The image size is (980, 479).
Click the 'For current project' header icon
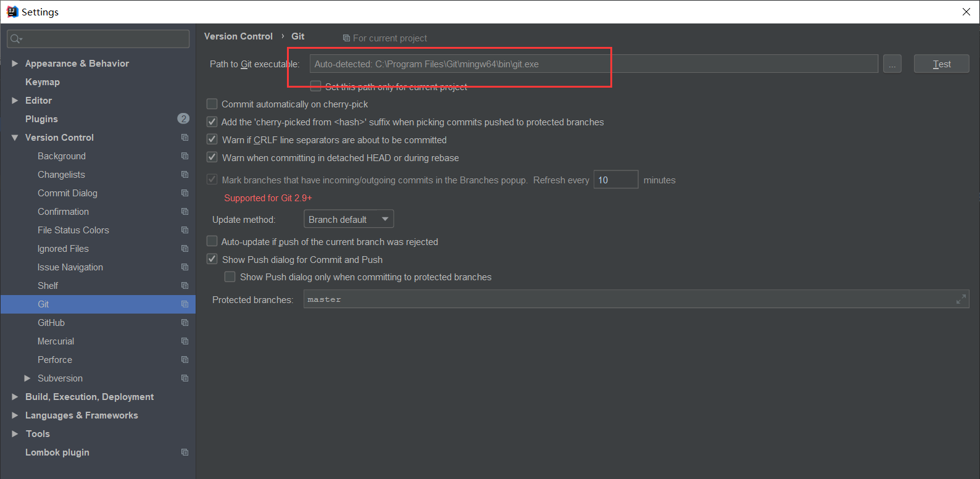pyautogui.click(x=346, y=38)
